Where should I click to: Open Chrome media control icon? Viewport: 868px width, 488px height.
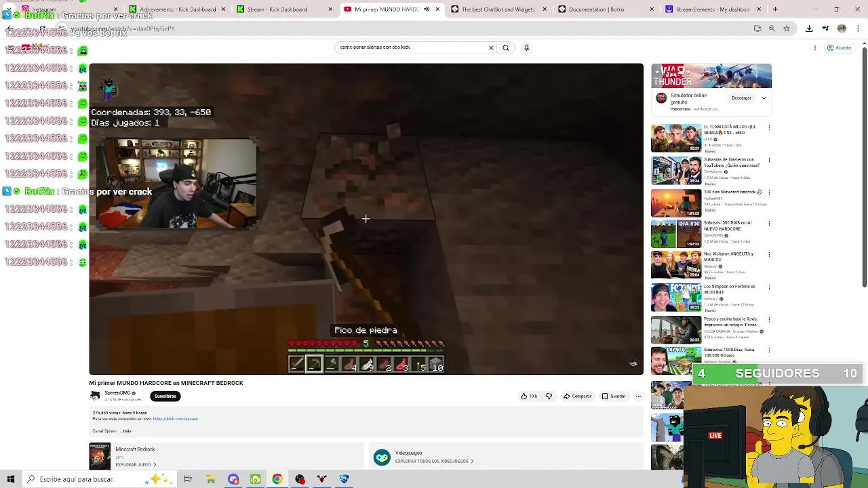[x=825, y=28]
